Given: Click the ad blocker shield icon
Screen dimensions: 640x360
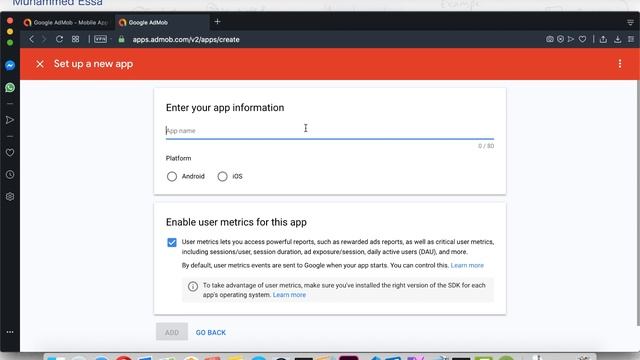Looking at the screenshot, I should pyautogui.click(x=560, y=39).
